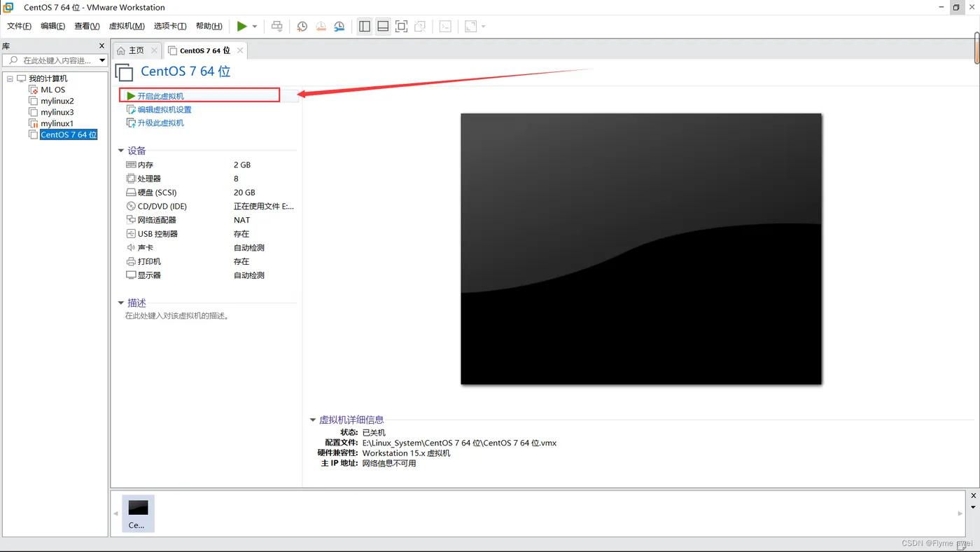Open the 查看(V) menu

coord(87,26)
